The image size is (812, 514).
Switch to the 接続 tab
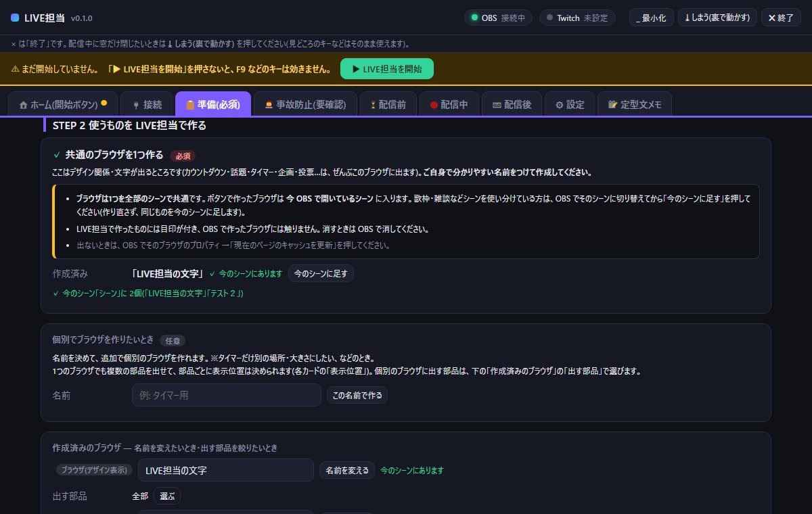[x=146, y=104]
